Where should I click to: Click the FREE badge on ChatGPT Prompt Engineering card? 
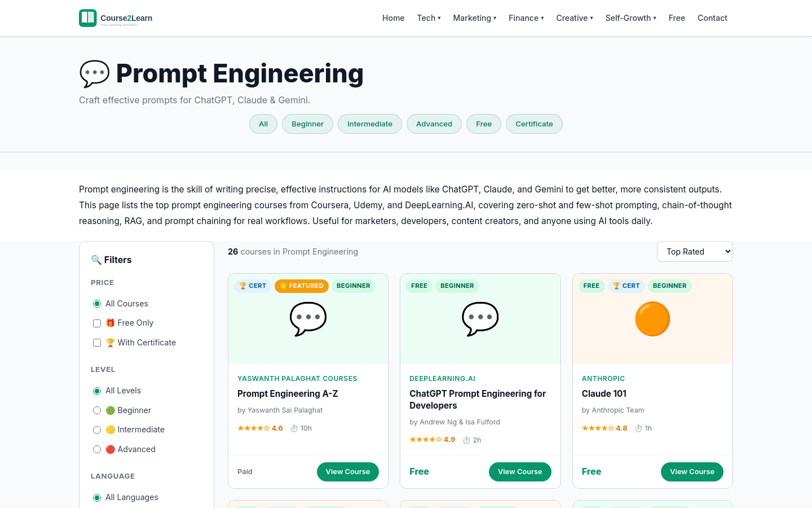pyautogui.click(x=419, y=286)
